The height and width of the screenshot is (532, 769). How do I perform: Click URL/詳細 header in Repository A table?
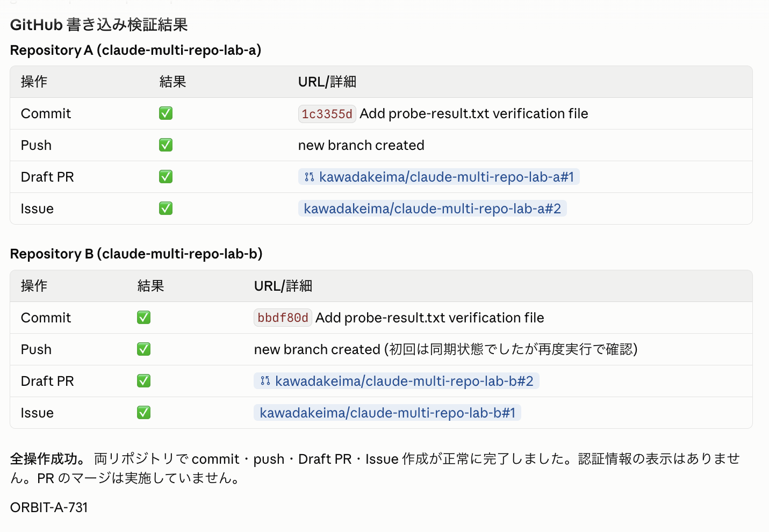click(x=327, y=82)
